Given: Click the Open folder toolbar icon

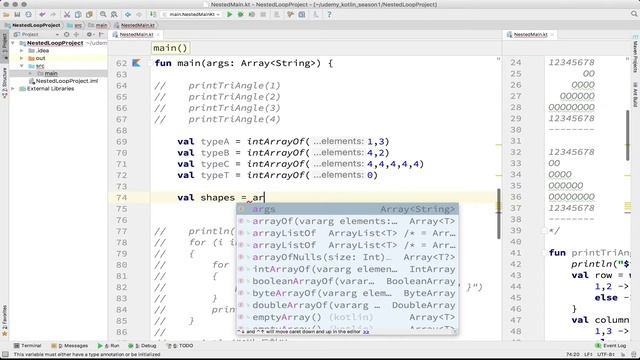Looking at the screenshot, I should 6,14.
